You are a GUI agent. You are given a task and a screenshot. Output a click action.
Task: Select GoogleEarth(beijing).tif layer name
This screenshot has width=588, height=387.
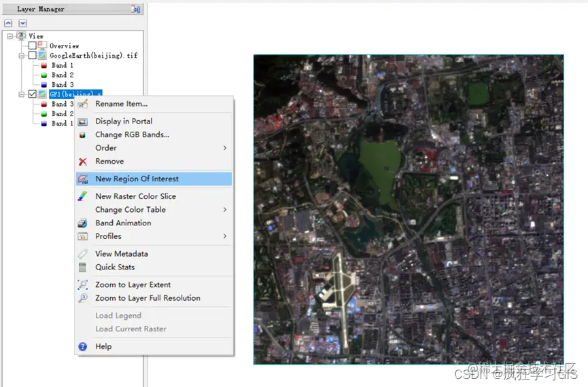(x=94, y=56)
